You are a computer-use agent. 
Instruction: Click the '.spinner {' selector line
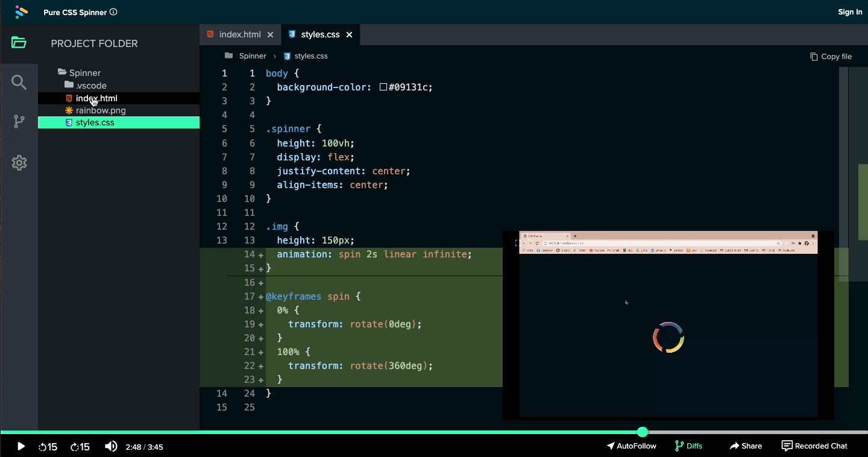294,129
